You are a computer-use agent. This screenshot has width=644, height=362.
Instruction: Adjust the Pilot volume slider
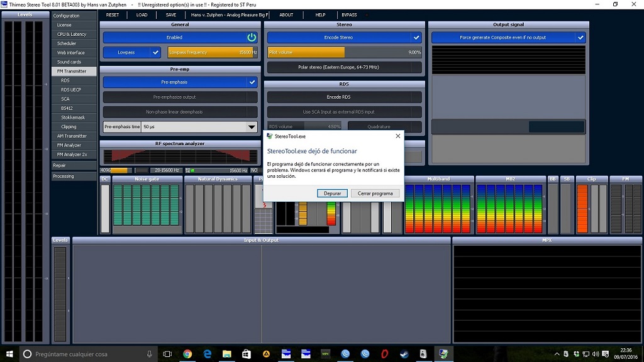[x=344, y=52]
